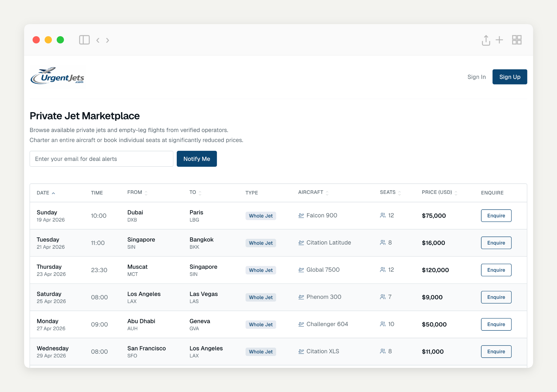Screen dimensions: 557x392
Task: Go back using the left chevron
Action: tap(98, 40)
